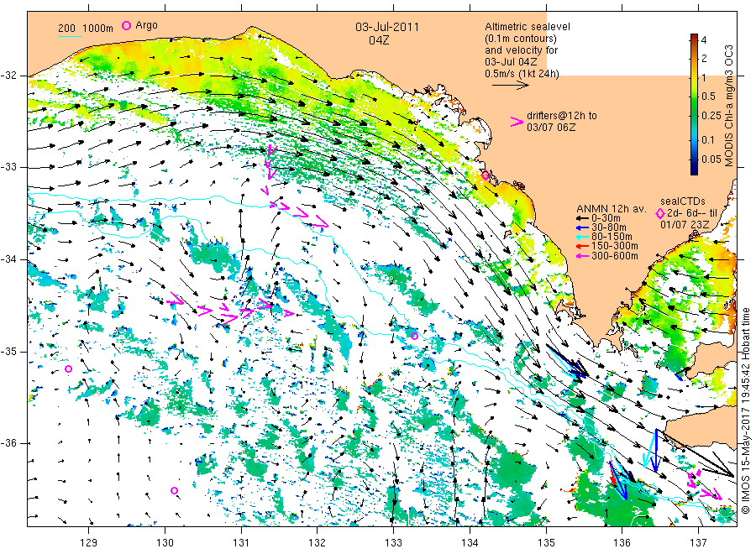Click the 'Altimetric sealevel' heading text

(x=528, y=27)
